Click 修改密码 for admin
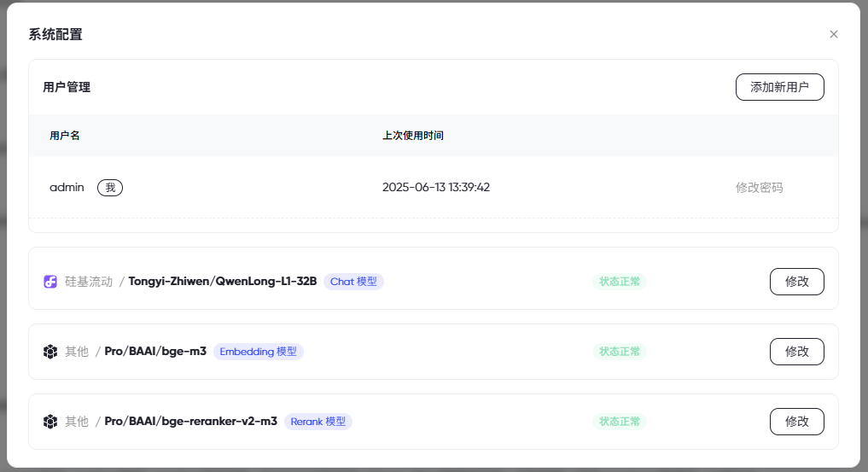The width and height of the screenshot is (868, 472). 759,188
